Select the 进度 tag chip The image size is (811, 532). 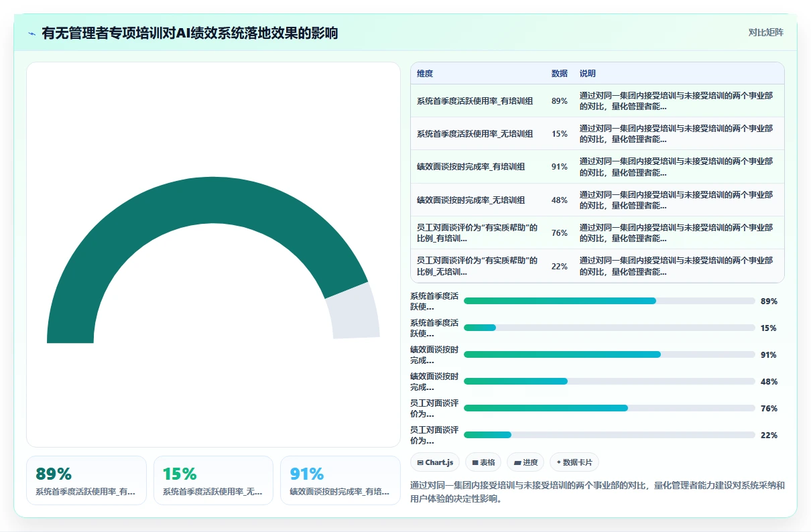click(x=525, y=462)
